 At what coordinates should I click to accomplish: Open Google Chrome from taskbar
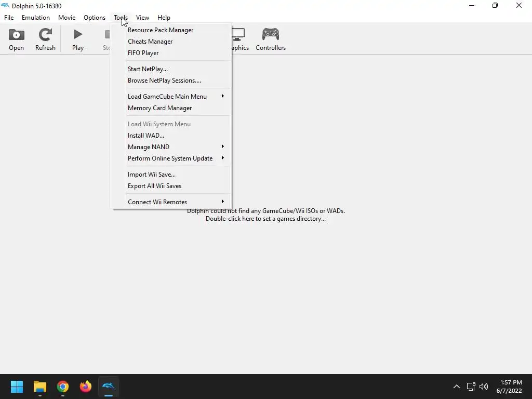tap(63, 387)
